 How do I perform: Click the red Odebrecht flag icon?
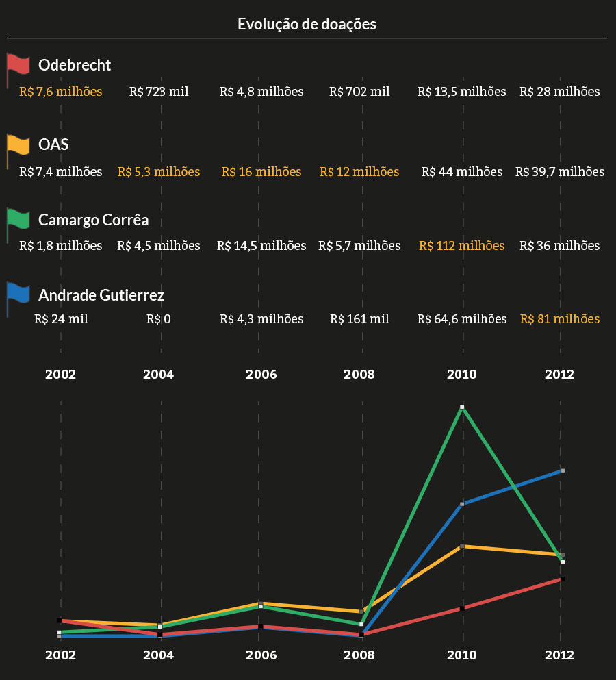pyautogui.click(x=18, y=69)
